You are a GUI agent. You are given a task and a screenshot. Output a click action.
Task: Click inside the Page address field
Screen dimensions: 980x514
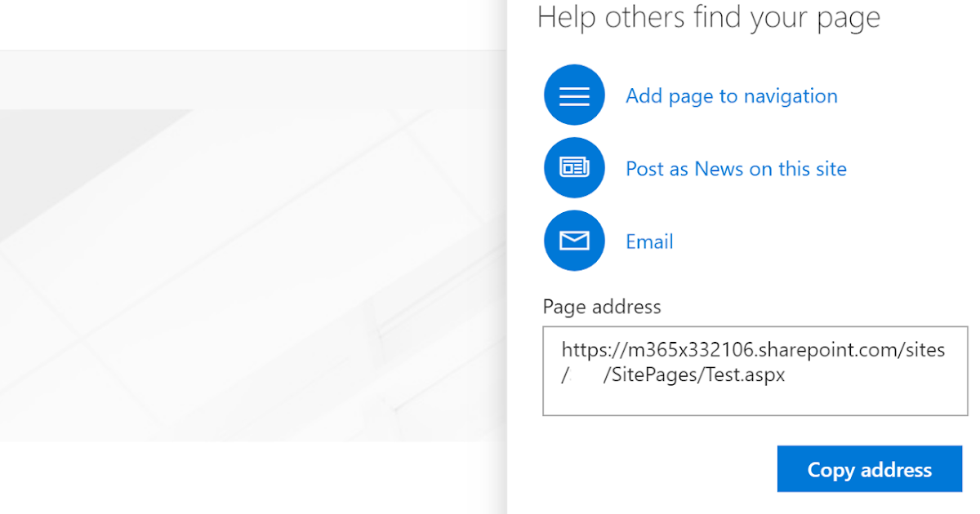coord(753,371)
